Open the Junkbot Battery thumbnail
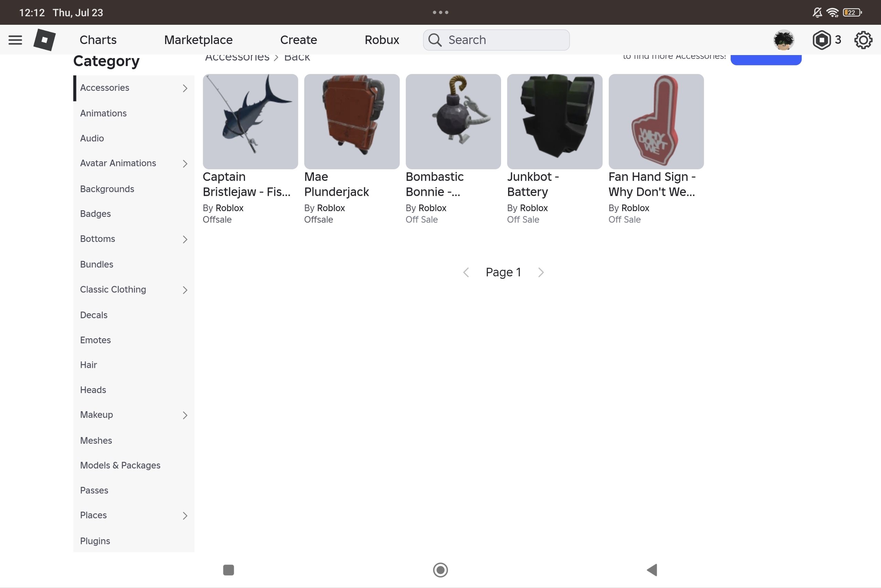 point(555,121)
